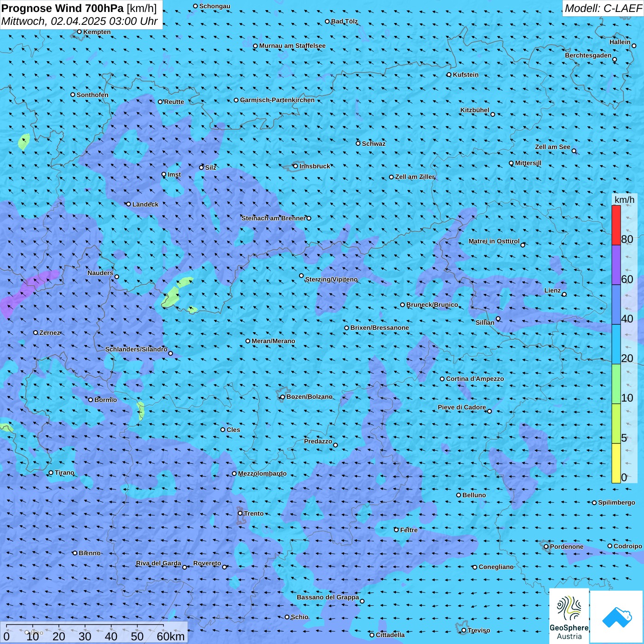This screenshot has height=644, width=644.
Task: Click the 'Sterzing/Vipiteno' label
Action: point(331,279)
